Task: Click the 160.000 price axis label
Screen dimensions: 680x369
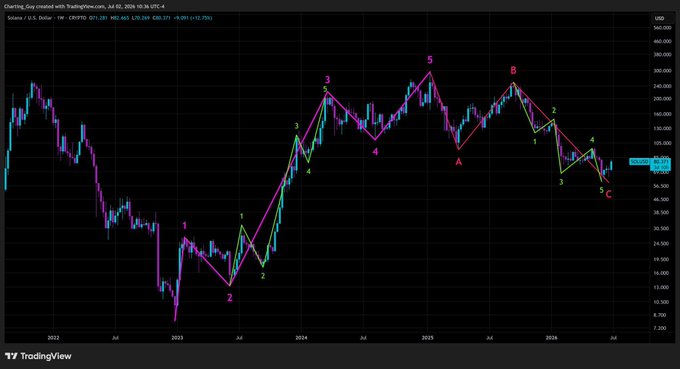Action: [662, 114]
